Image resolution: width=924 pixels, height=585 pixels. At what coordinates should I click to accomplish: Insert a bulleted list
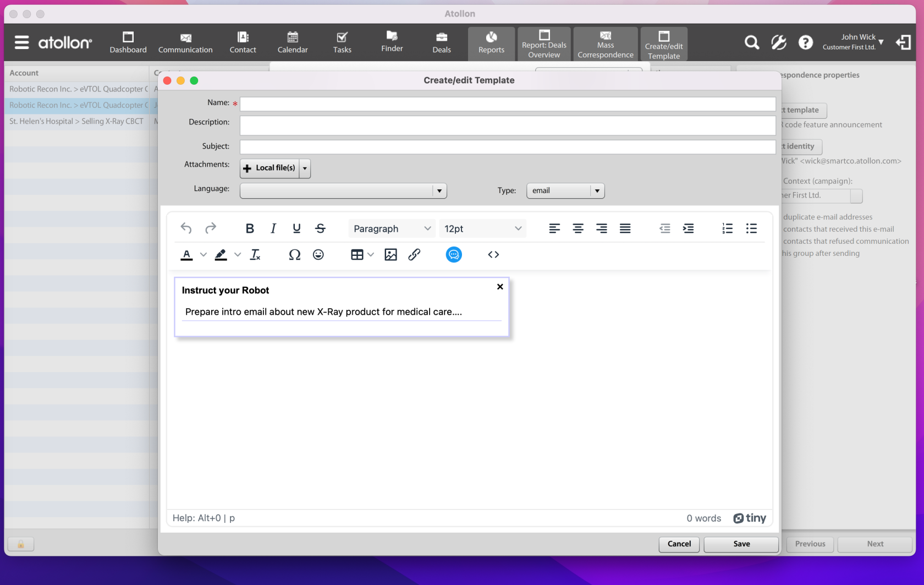[x=751, y=228]
